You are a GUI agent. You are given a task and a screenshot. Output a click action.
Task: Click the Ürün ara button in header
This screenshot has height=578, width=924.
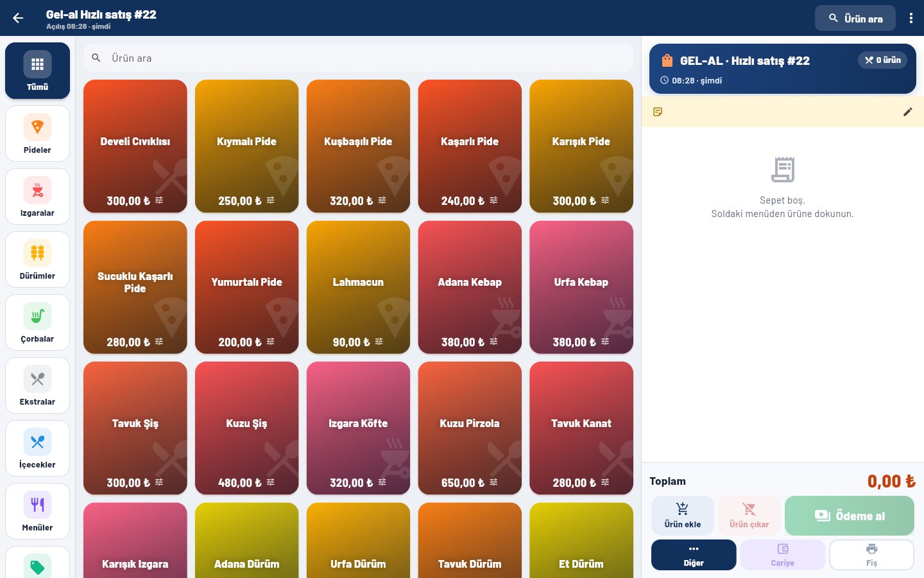855,18
